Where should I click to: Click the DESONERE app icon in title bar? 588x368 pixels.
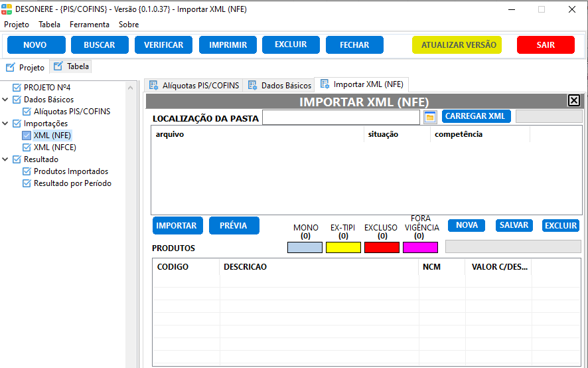(7, 9)
